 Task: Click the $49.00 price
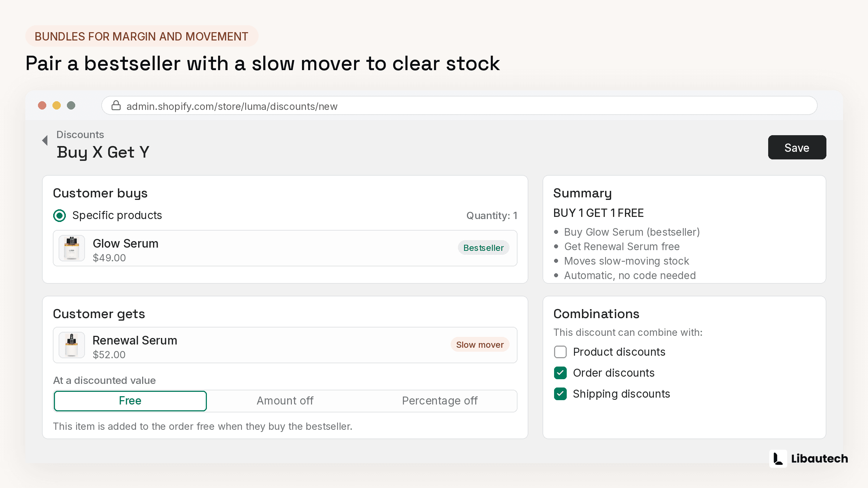tap(109, 258)
